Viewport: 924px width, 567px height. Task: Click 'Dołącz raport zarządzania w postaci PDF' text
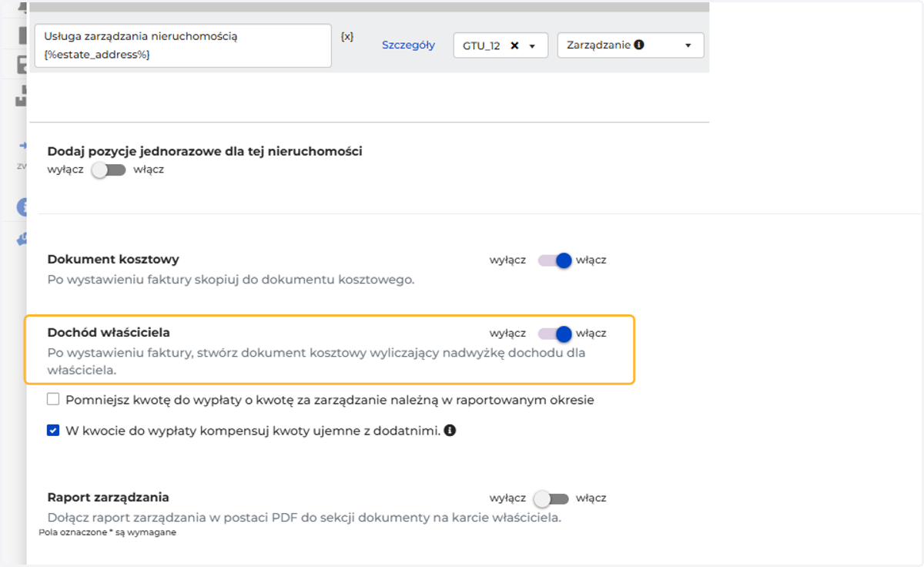pos(304,518)
